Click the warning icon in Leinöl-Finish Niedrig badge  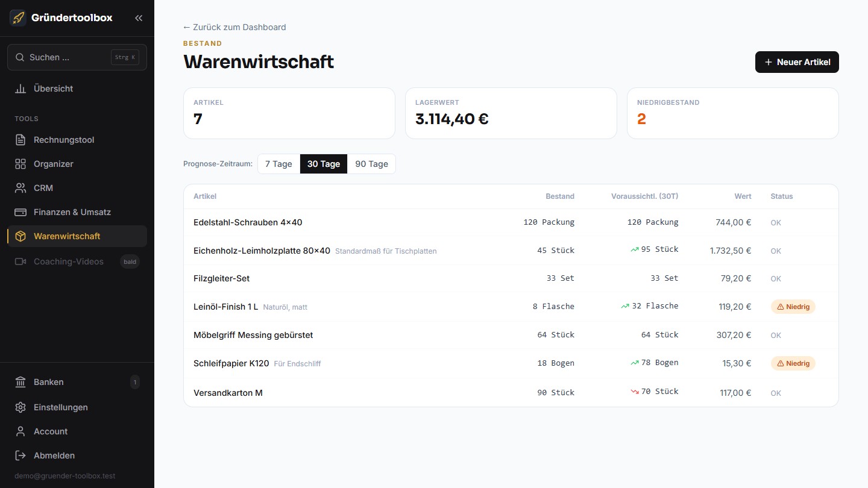pos(781,307)
